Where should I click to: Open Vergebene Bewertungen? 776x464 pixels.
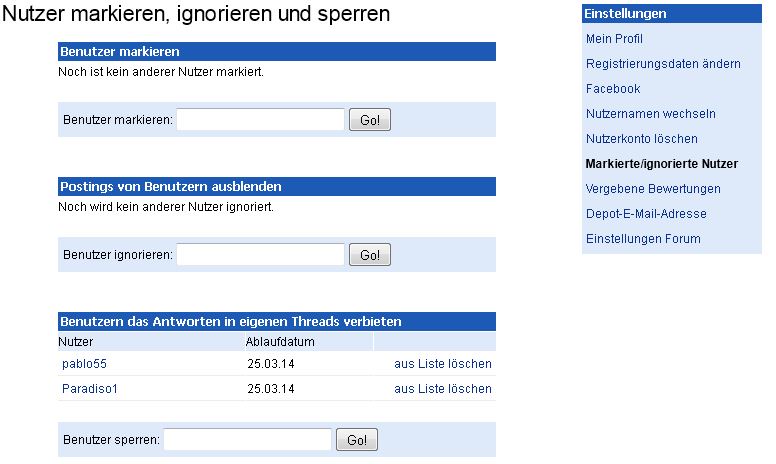click(653, 189)
